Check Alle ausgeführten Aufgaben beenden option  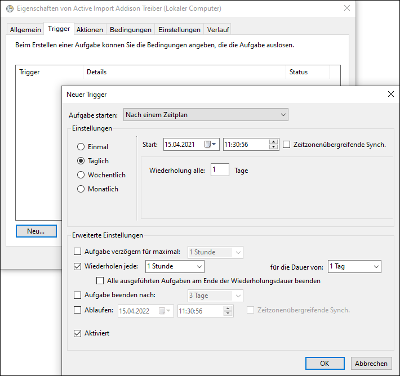pos(99,281)
